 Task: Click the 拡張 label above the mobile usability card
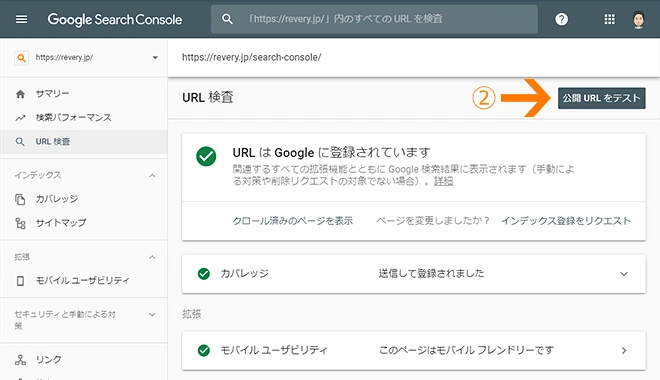pyautogui.click(x=192, y=314)
